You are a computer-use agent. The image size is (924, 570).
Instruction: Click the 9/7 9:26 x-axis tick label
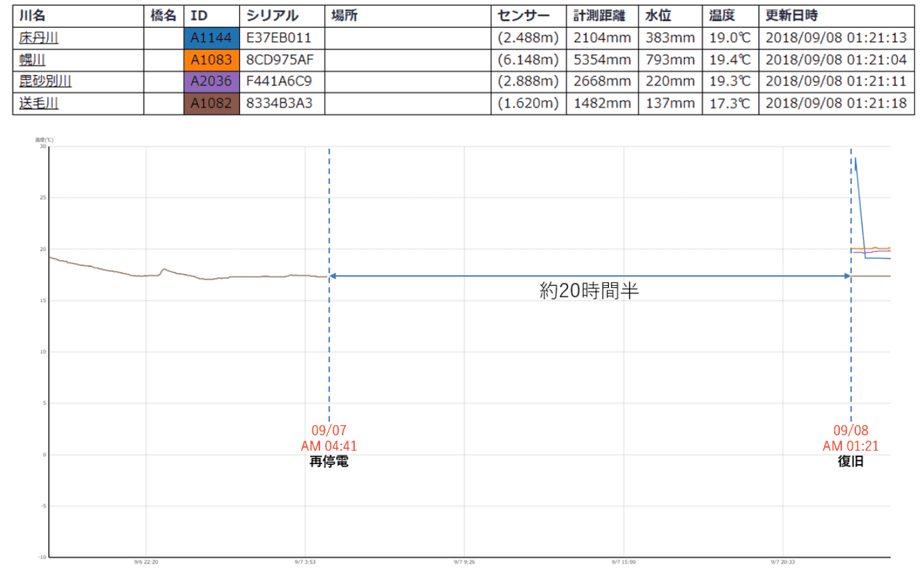pos(464,562)
